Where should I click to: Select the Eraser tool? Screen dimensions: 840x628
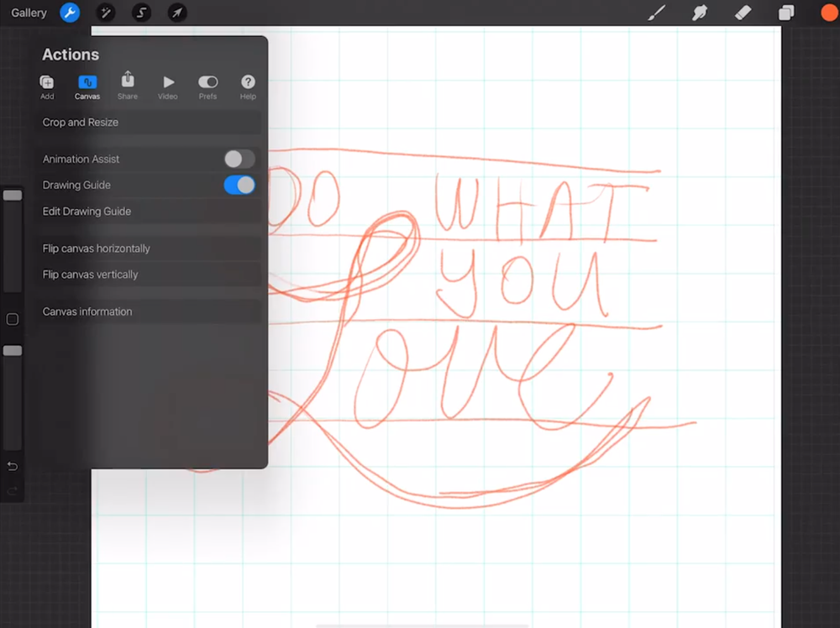point(743,13)
